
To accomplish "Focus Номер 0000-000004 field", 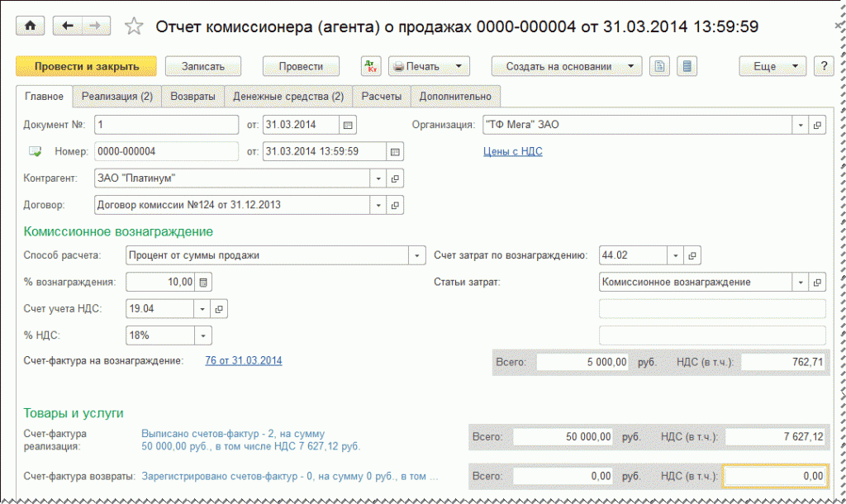I will 166,152.
